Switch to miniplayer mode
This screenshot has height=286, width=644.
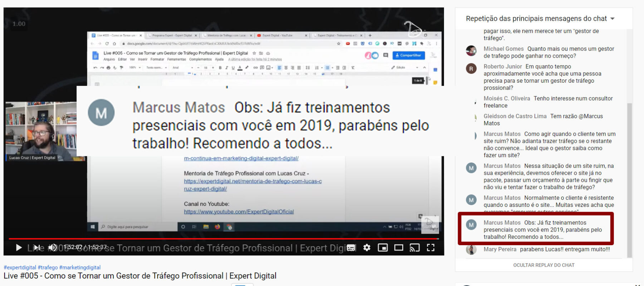383,247
